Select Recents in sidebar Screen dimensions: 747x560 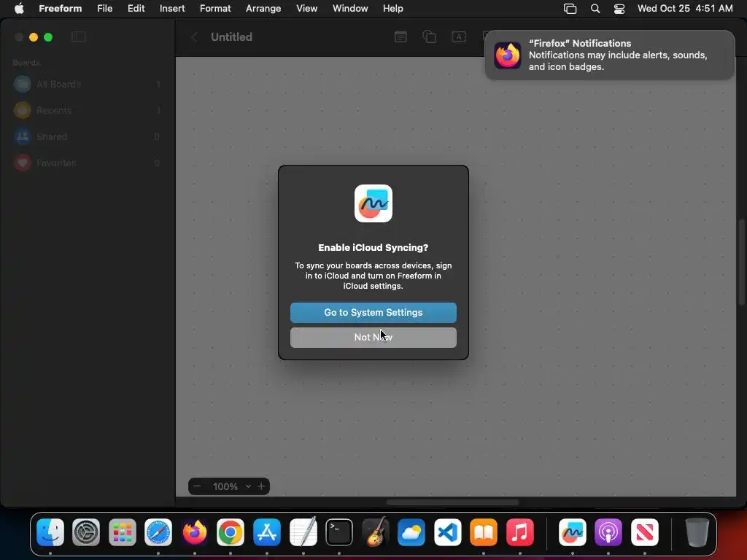tap(88, 111)
